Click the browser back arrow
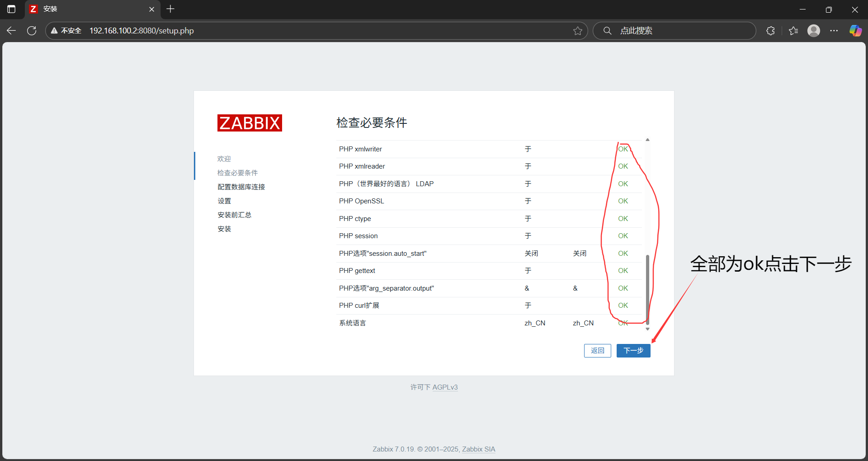Screen dimensions: 868x461 (x=11, y=31)
